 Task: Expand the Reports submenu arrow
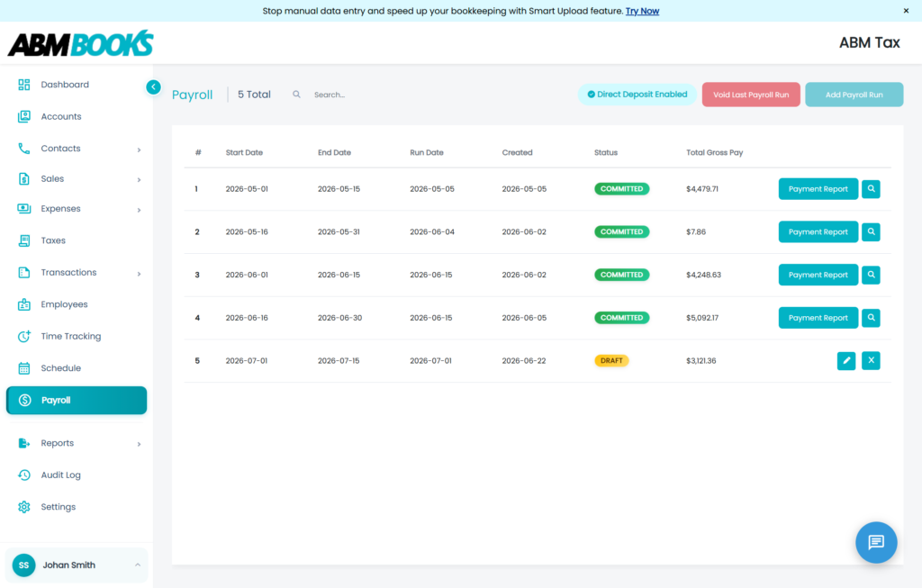139,444
